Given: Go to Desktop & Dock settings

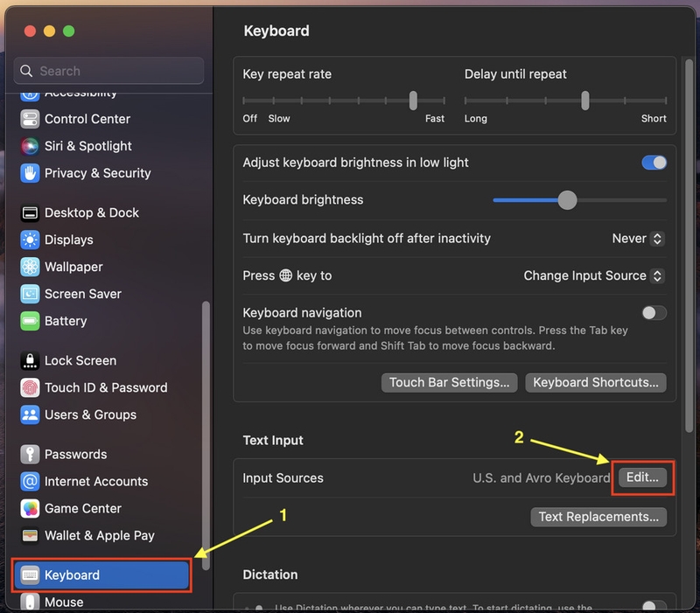Looking at the screenshot, I should (92, 212).
